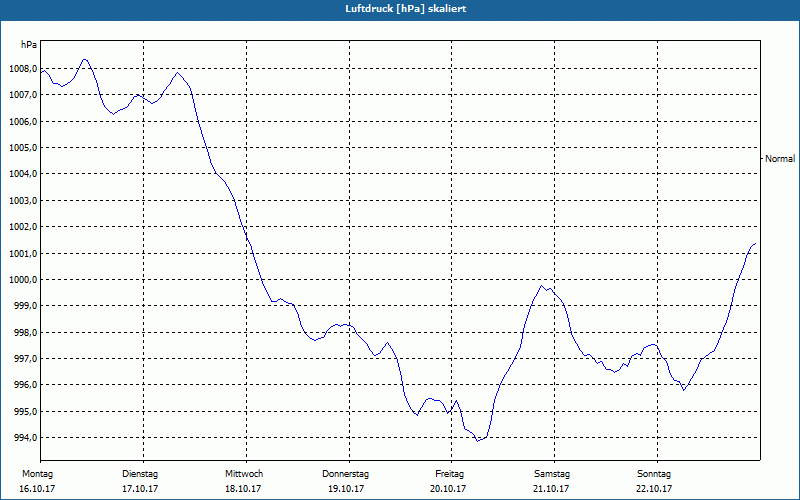Click the '1001,0' y-axis label
The width and height of the screenshot is (800, 500).
pyautogui.click(x=23, y=254)
